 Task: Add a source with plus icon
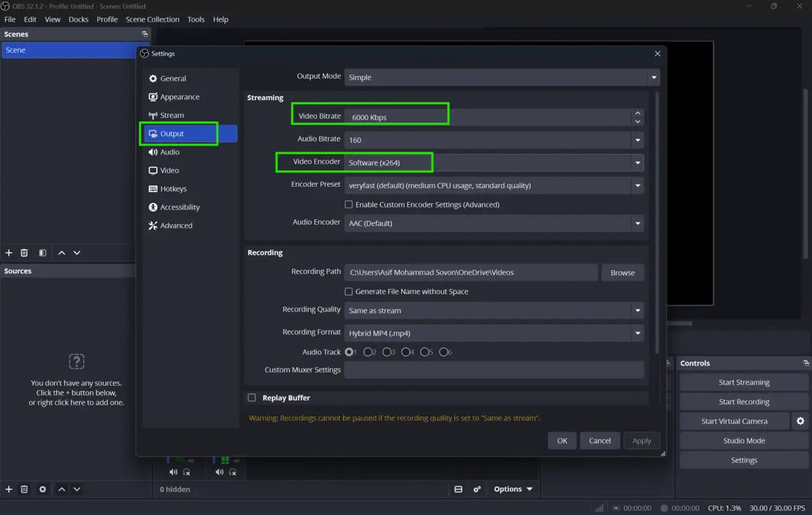(9, 489)
